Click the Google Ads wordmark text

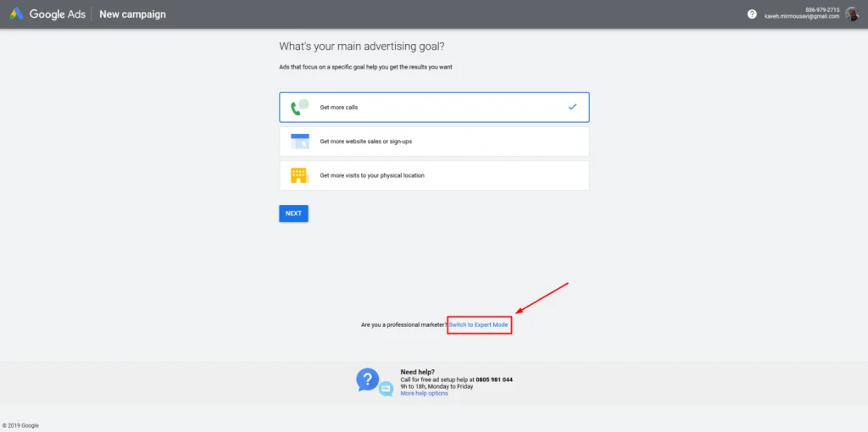[57, 14]
